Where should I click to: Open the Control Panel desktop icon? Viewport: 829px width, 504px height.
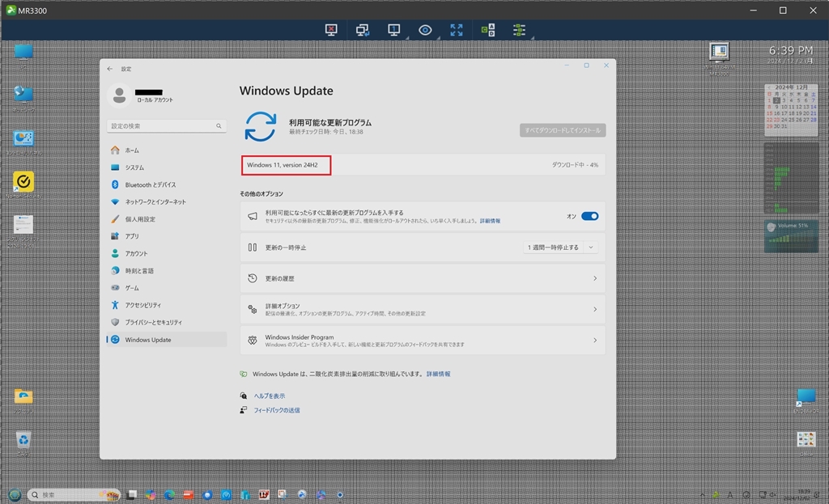(23, 142)
